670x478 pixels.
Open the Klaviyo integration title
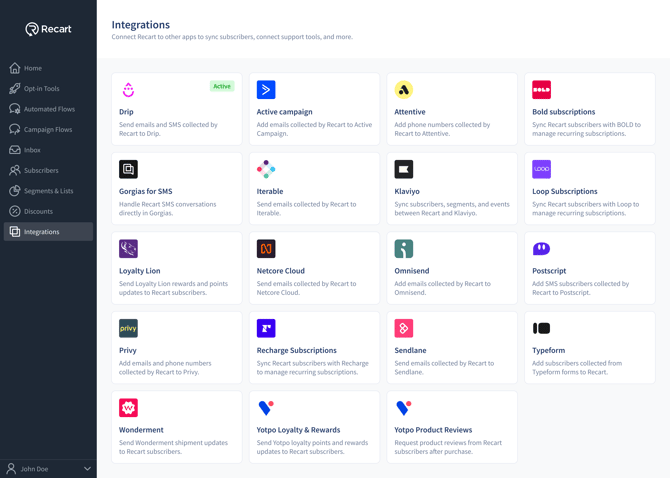click(407, 191)
